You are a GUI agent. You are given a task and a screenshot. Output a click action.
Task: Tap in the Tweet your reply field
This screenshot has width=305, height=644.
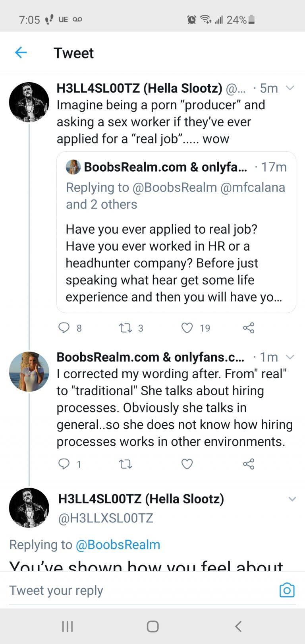(x=119, y=590)
